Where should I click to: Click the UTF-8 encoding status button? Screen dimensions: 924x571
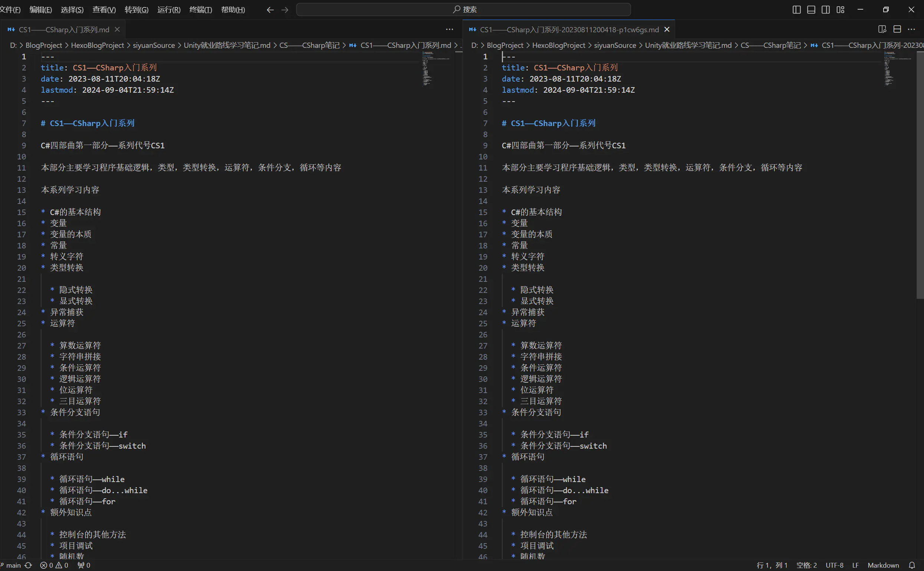835,565
